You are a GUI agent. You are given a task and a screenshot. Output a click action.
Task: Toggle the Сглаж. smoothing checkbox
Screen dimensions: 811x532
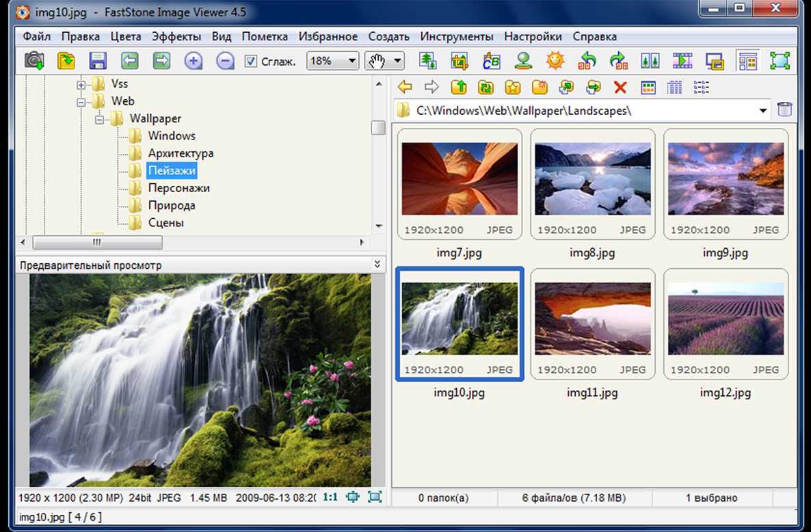coord(251,61)
